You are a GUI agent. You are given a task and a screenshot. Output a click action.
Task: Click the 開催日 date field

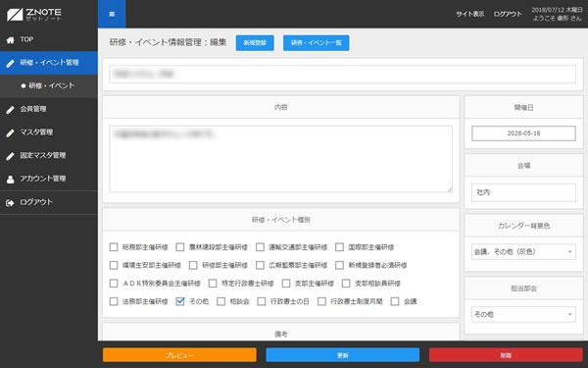point(523,133)
